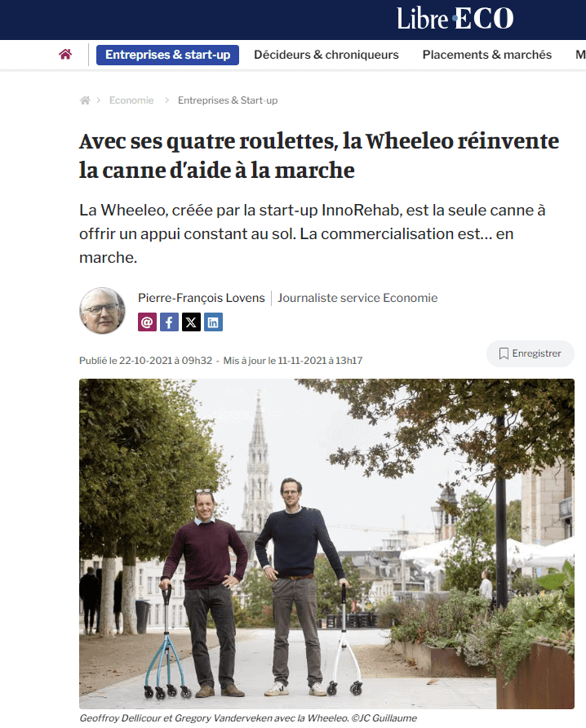586x728 pixels.
Task: Click the bookmark icon in Enregistrer
Action: 504,353
